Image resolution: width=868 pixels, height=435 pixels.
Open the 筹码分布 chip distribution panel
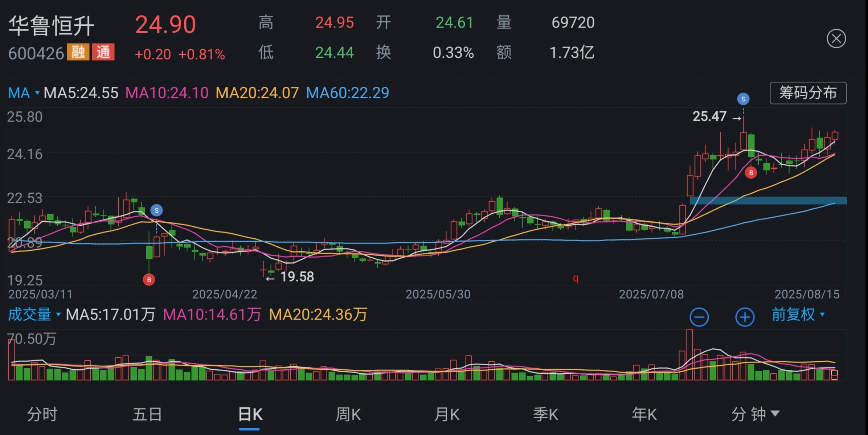pos(808,93)
